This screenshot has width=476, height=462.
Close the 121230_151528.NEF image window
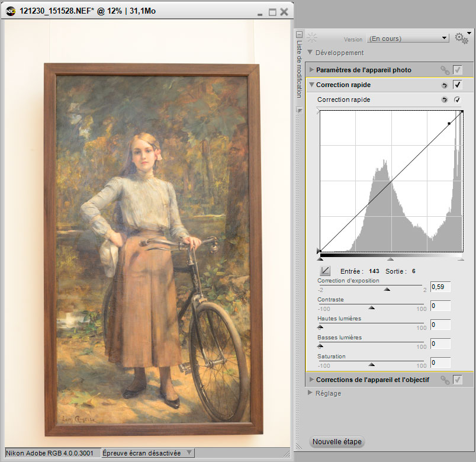tap(284, 12)
